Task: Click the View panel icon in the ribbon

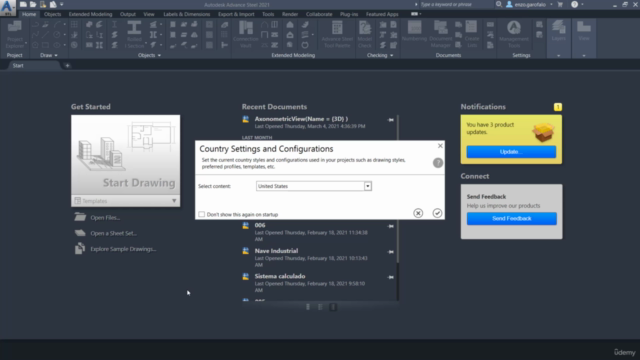Action: point(584,31)
